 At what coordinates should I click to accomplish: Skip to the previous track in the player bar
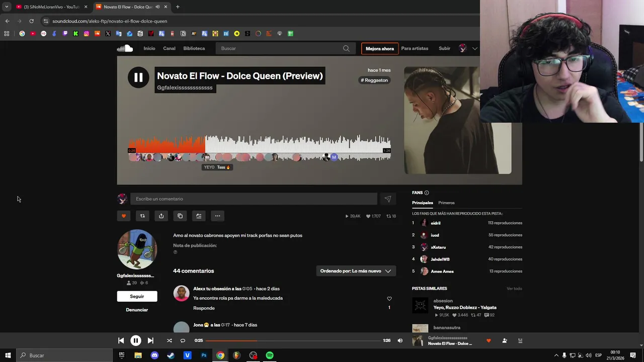point(121,340)
